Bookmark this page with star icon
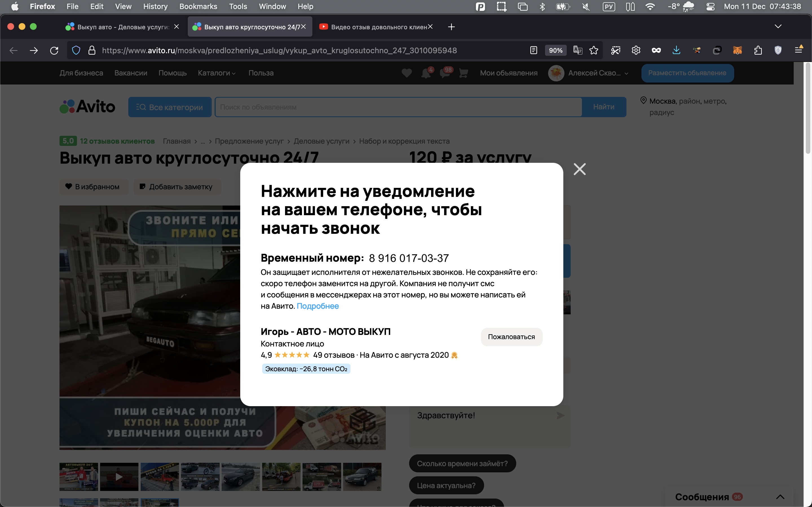 [593, 50]
